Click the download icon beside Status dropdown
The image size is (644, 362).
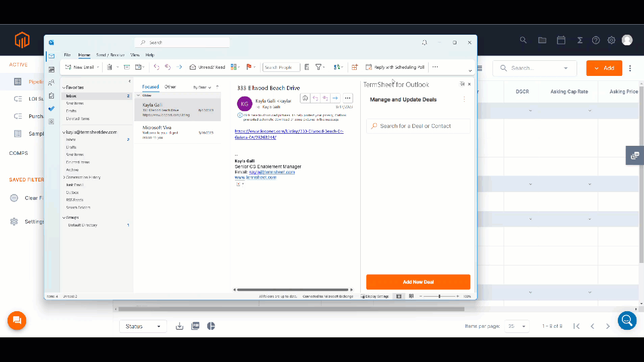[180, 326]
